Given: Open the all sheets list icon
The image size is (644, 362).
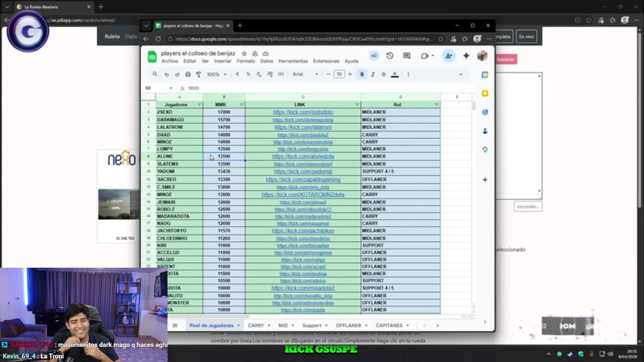Looking at the screenshot, I should pyautogui.click(x=175, y=325).
